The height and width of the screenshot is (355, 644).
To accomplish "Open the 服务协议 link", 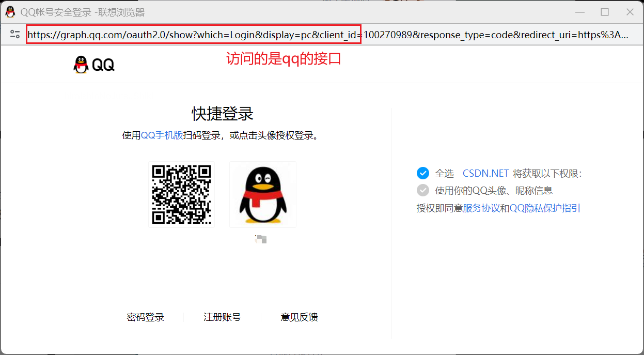I will coord(481,208).
